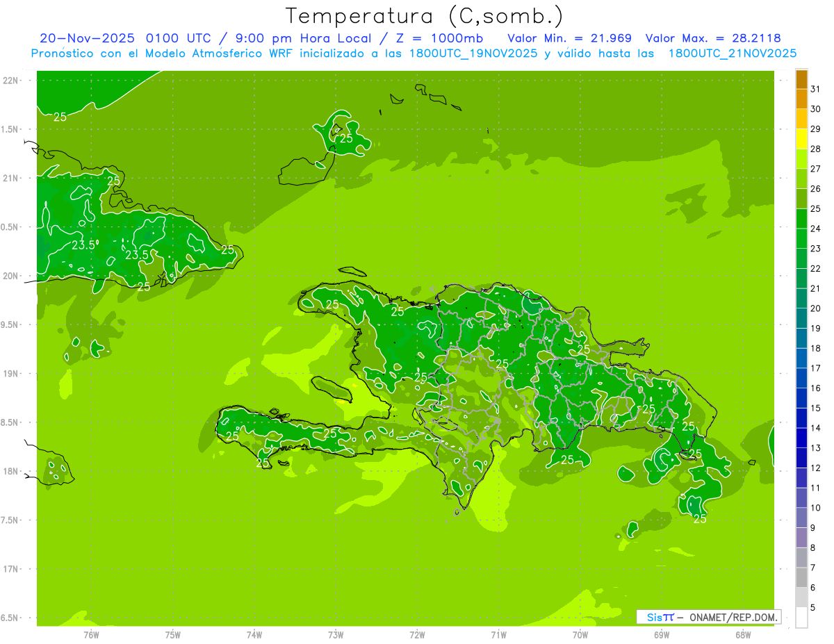The width and height of the screenshot is (834, 644).
Task: Click the "71W" longitude axis label
Action: [x=498, y=635]
